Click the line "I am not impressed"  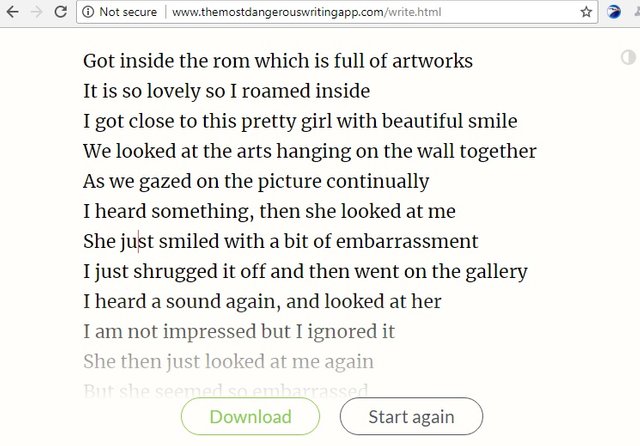[238, 331]
